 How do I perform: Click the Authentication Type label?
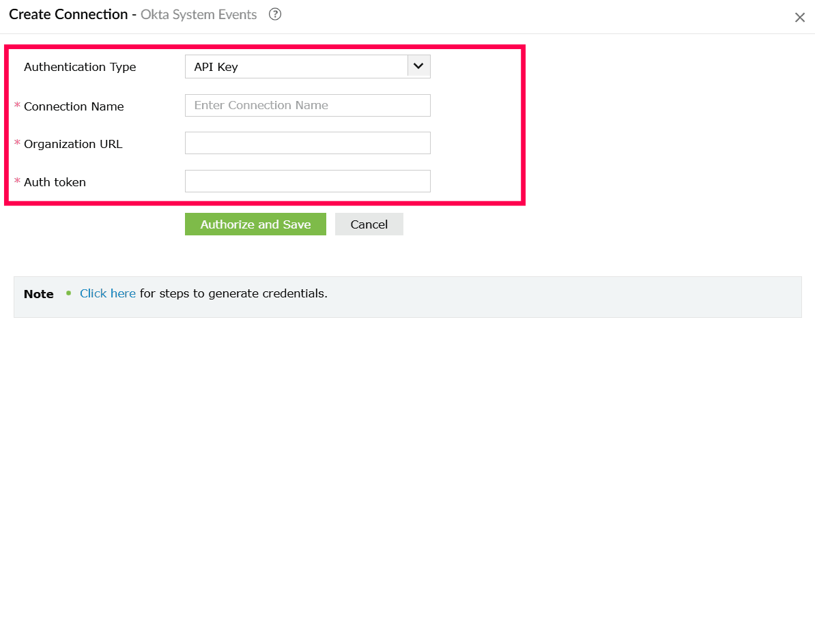(x=80, y=67)
